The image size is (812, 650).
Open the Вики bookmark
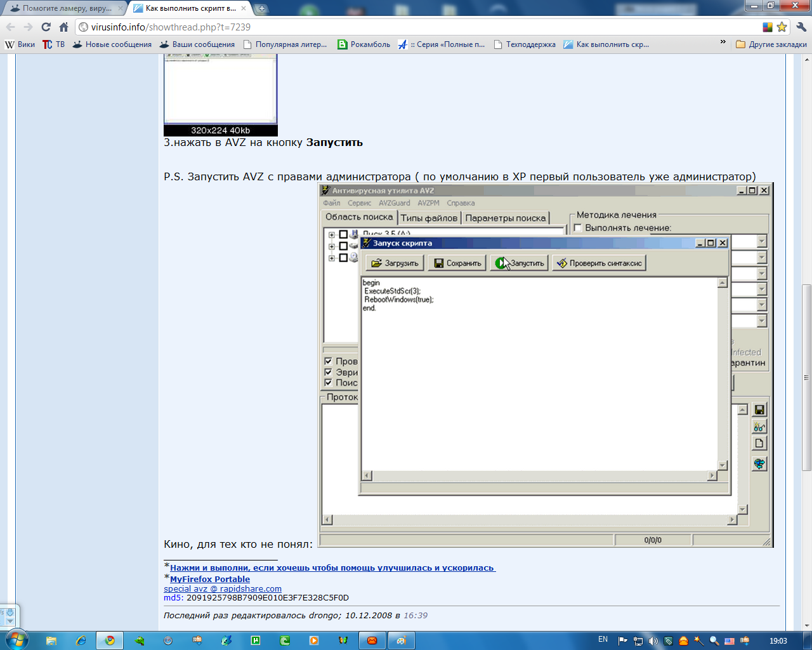(20, 44)
